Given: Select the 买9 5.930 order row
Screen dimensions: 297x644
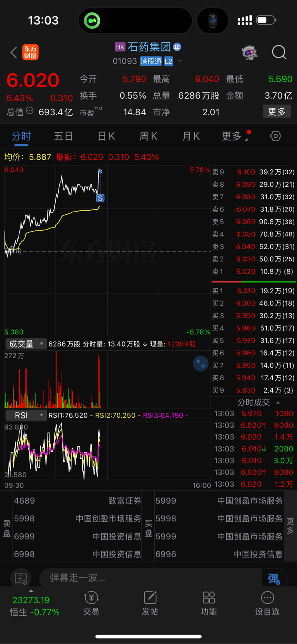Looking at the screenshot, I should [x=254, y=390].
